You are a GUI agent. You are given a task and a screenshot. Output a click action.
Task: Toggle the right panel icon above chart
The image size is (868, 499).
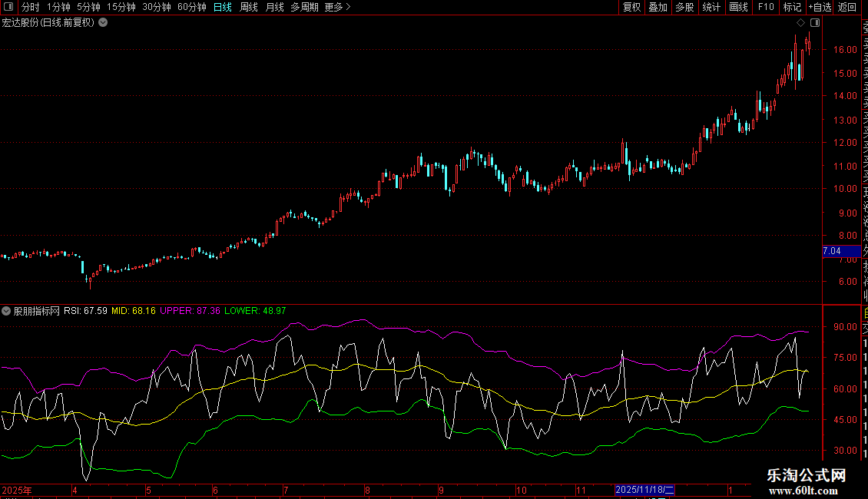(815, 23)
